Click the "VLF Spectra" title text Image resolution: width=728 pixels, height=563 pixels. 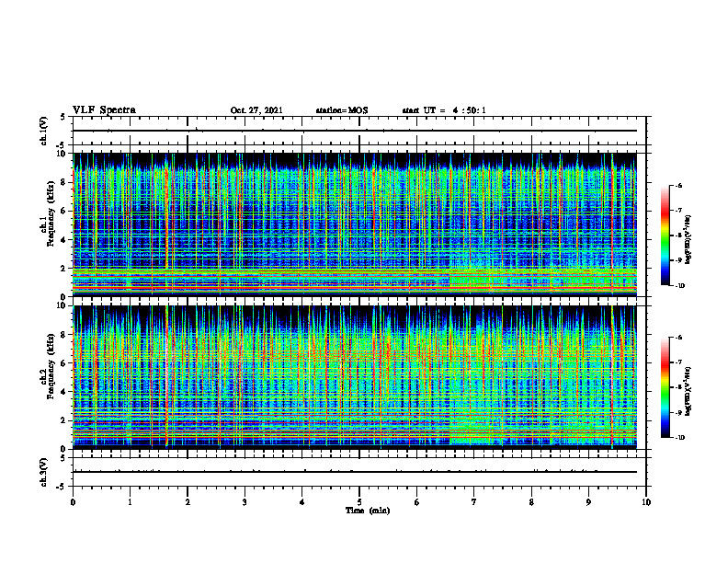104,110
